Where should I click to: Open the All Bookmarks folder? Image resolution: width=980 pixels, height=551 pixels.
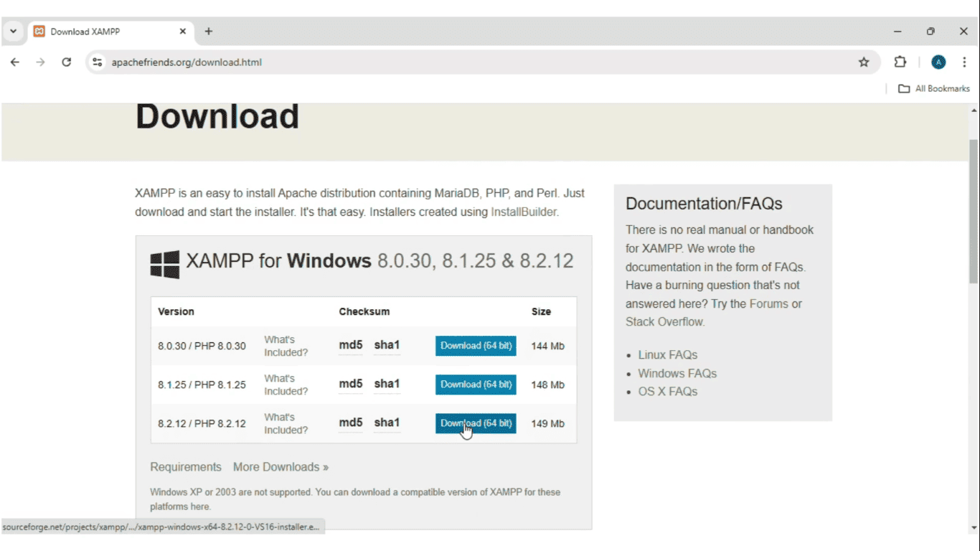pos(934,88)
